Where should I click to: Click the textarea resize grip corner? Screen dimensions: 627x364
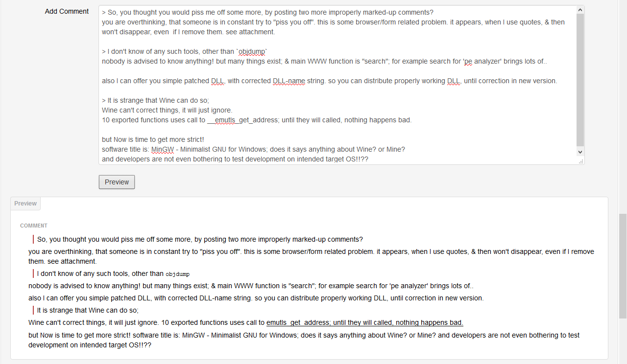(x=580, y=160)
